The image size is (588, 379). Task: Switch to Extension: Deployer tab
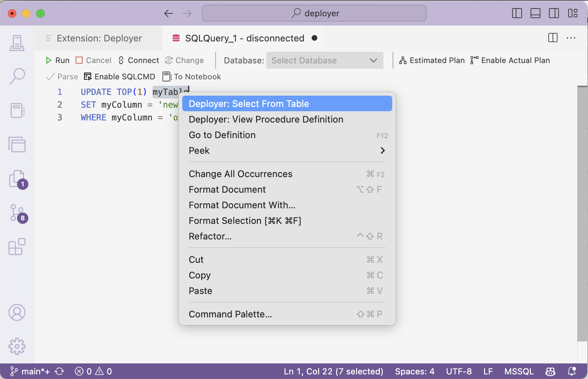click(98, 38)
